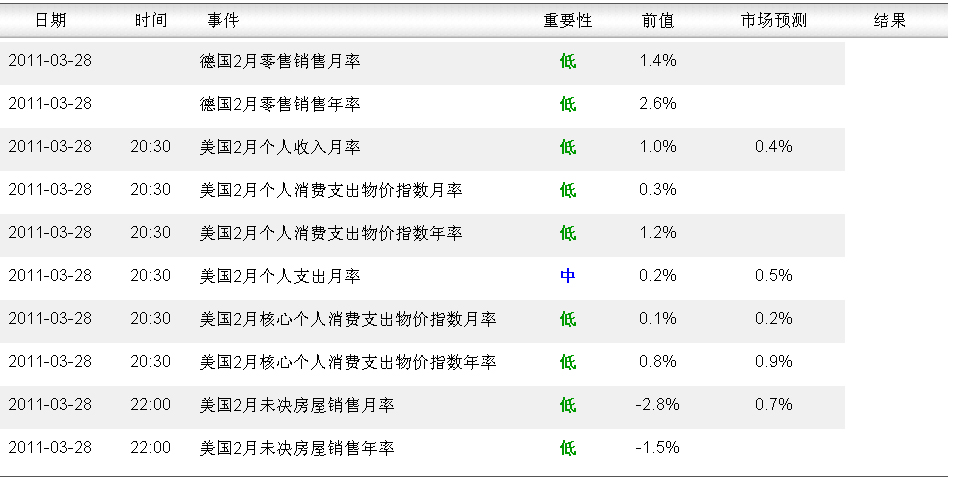Screen dimensions: 955x482
Task: Open 美国2月核心个人消费支出物价指数年率 event
Action: [x=348, y=362]
